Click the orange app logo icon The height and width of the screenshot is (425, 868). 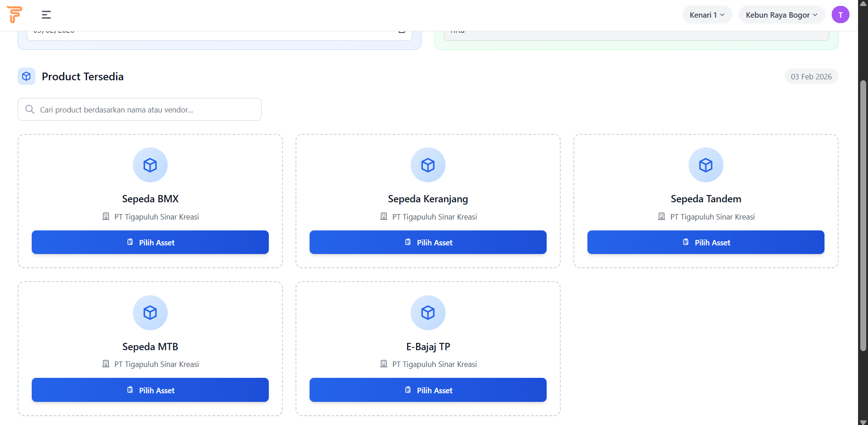(x=15, y=15)
